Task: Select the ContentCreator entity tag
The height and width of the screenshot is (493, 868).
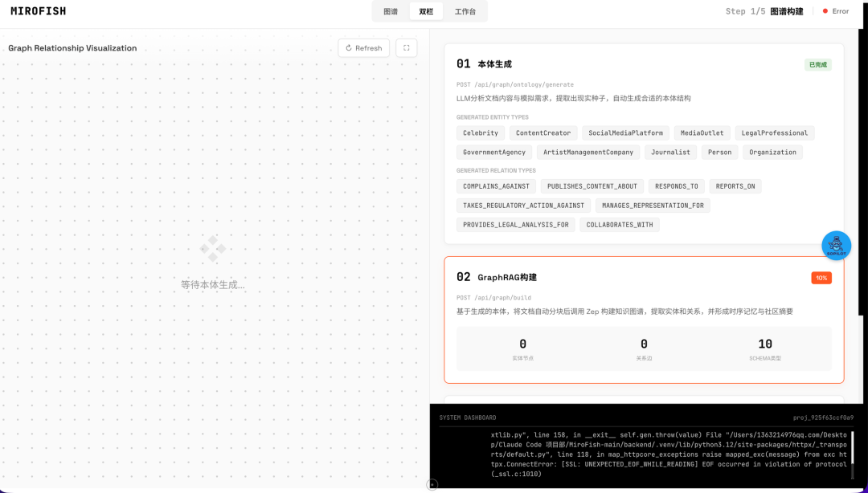Action: click(x=543, y=133)
